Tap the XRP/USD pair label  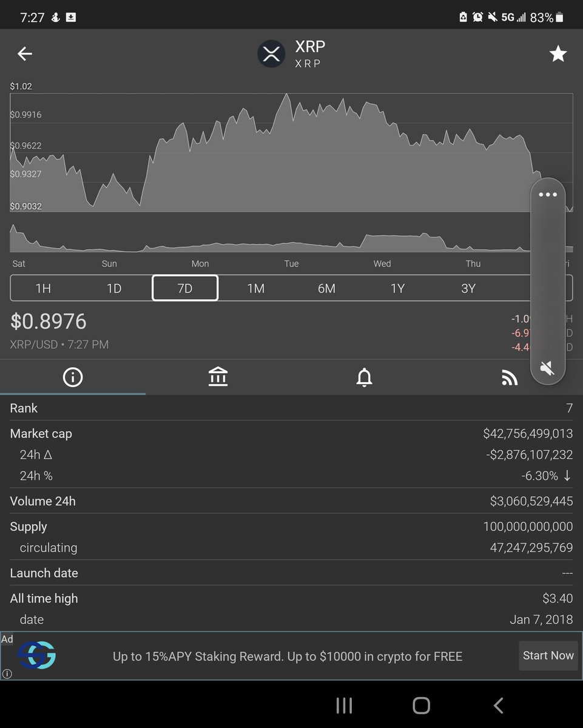click(34, 345)
